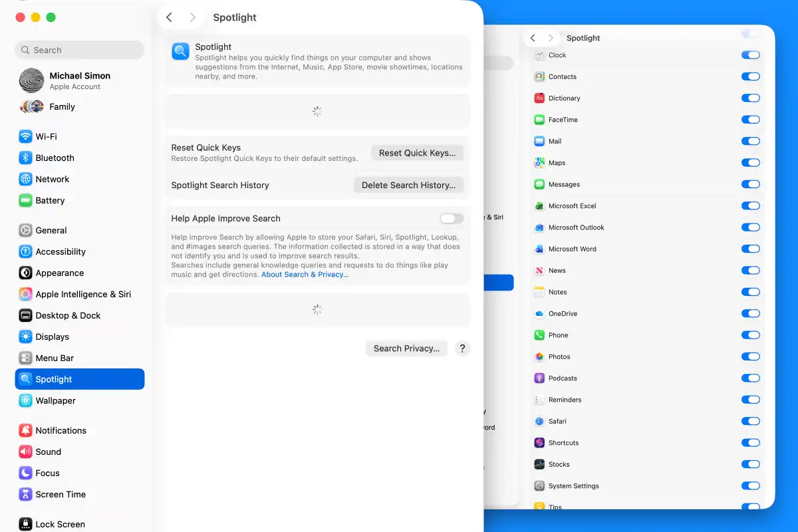Open Notifications settings
The width and height of the screenshot is (798, 532).
pyautogui.click(x=79, y=430)
